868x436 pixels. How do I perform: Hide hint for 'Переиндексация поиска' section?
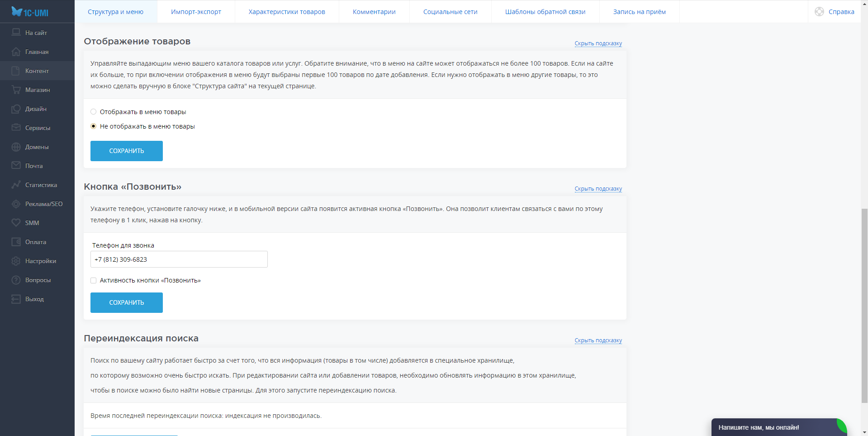click(x=598, y=340)
